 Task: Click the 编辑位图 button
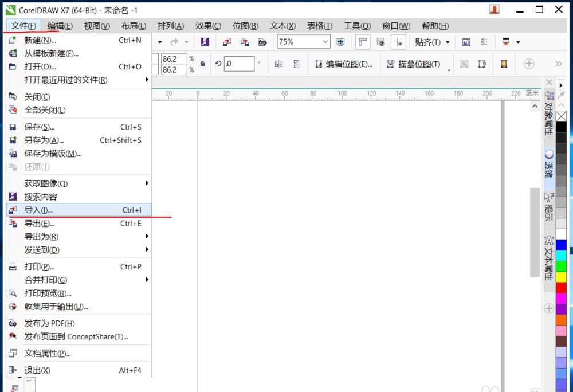click(344, 64)
